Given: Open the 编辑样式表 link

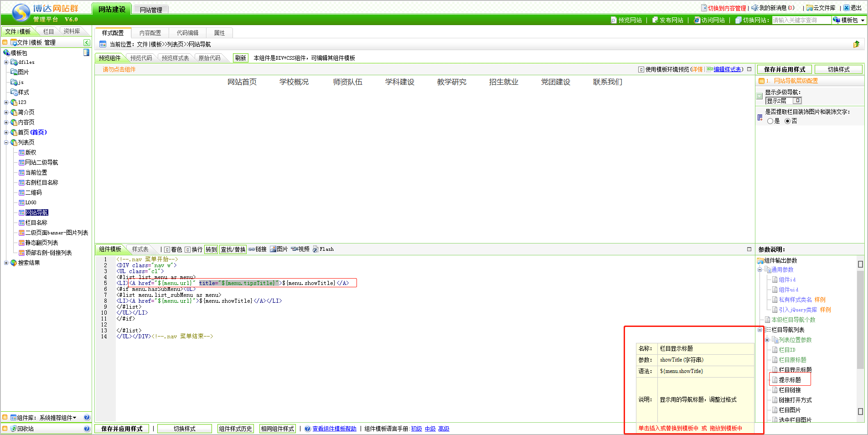Looking at the screenshot, I should (x=727, y=69).
